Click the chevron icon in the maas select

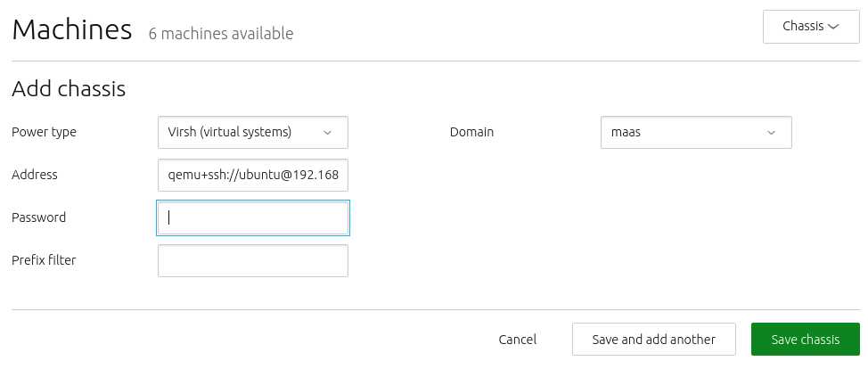pos(771,133)
